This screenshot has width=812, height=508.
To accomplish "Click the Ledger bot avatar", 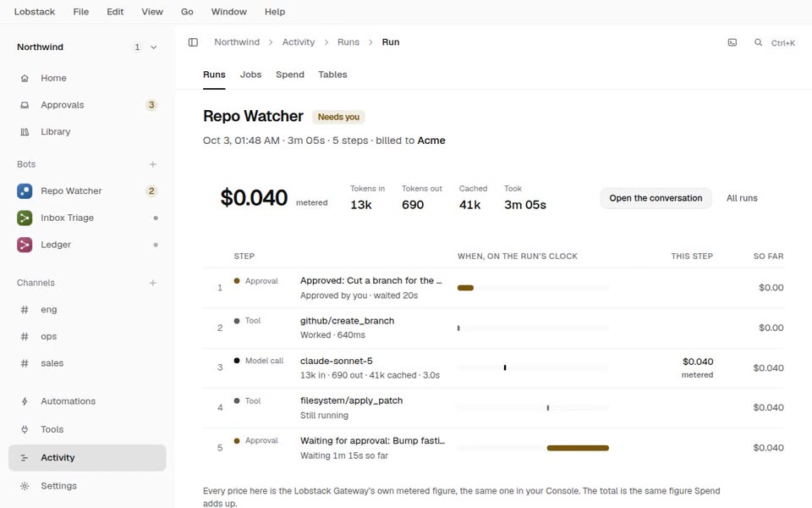I will click(x=25, y=245).
